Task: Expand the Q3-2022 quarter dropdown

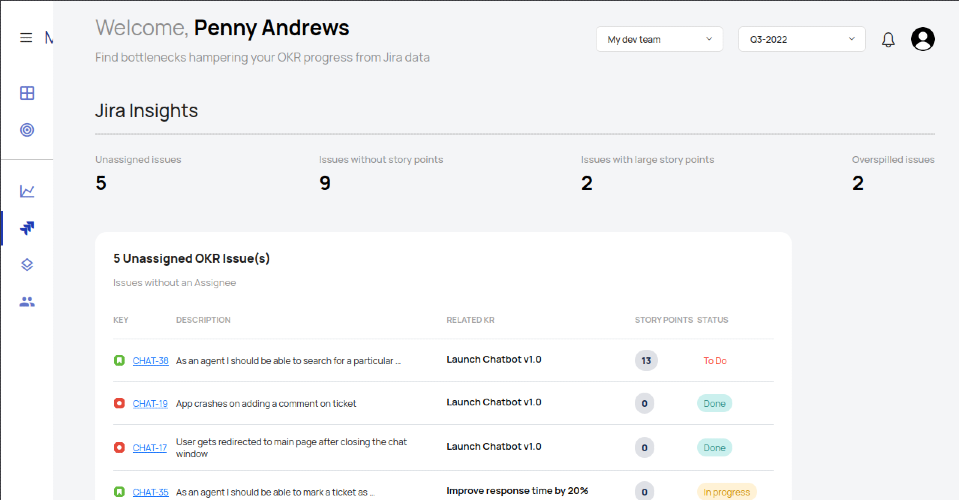Action: 801,39
